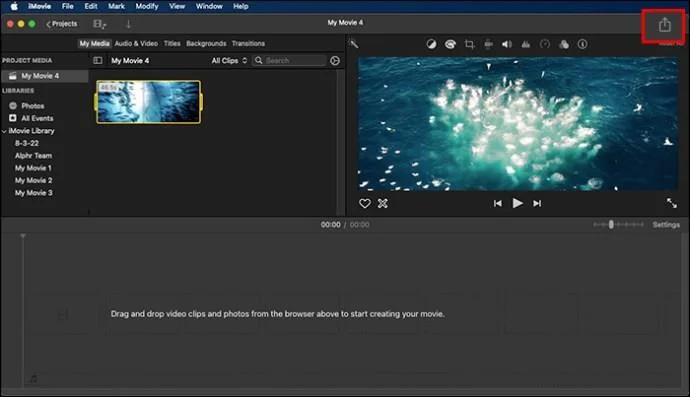Switch to the Backgrounds tab
The width and height of the screenshot is (690, 397).
point(206,44)
